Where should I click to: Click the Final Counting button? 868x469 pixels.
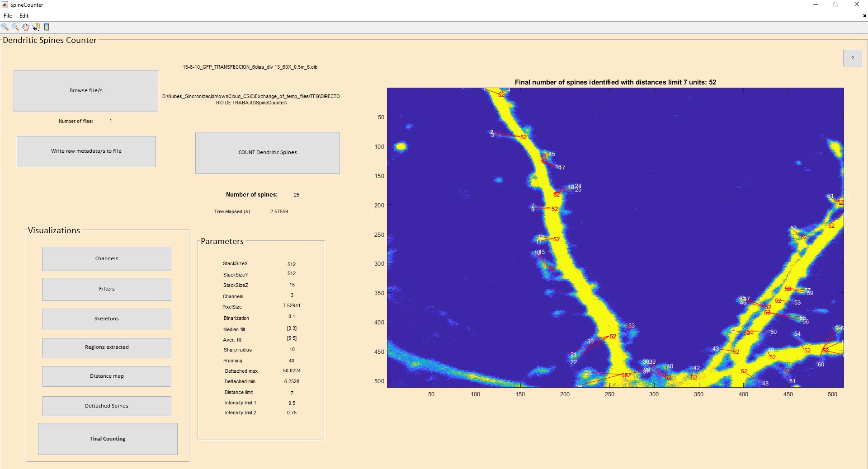click(x=108, y=439)
